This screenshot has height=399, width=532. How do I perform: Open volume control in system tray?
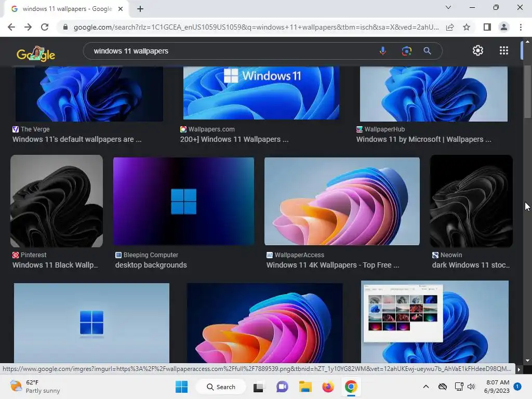click(x=471, y=387)
